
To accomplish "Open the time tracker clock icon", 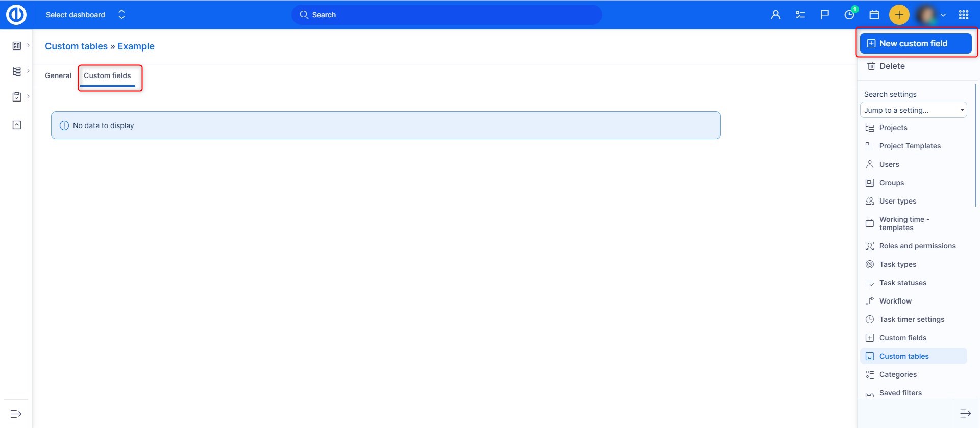I will (849, 15).
